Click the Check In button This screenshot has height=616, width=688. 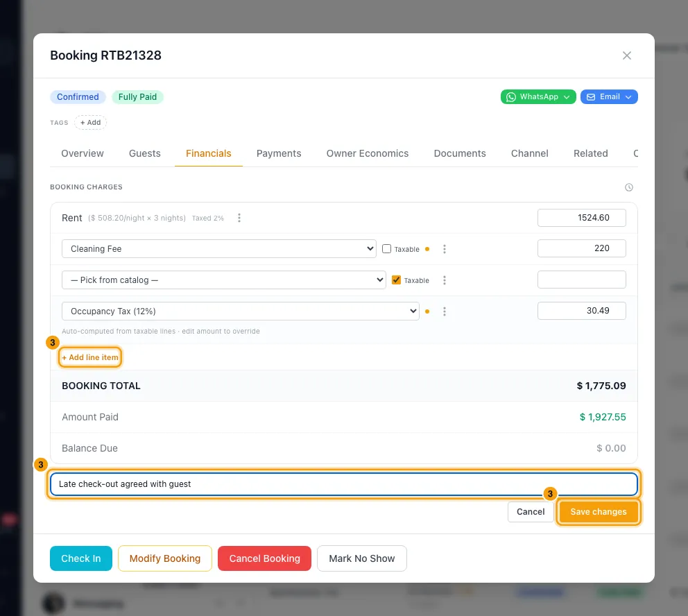(80, 558)
